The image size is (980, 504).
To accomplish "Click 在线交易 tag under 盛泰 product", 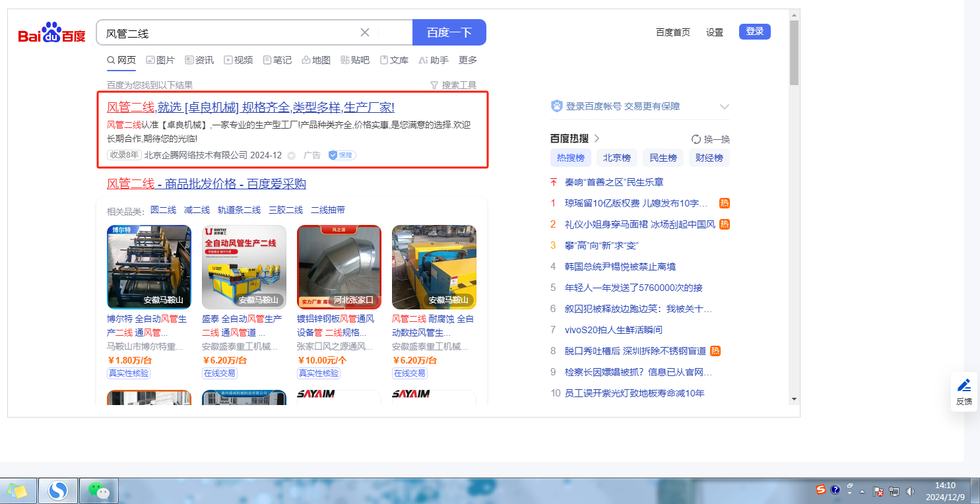I will pyautogui.click(x=220, y=373).
